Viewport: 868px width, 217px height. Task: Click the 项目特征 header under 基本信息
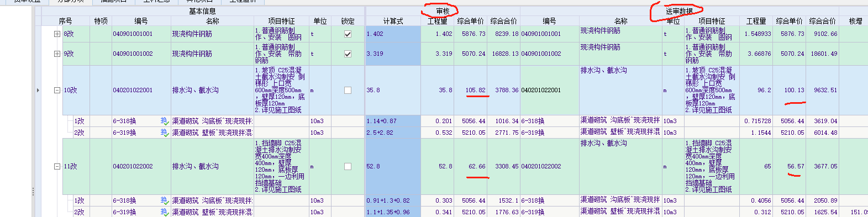(281, 21)
